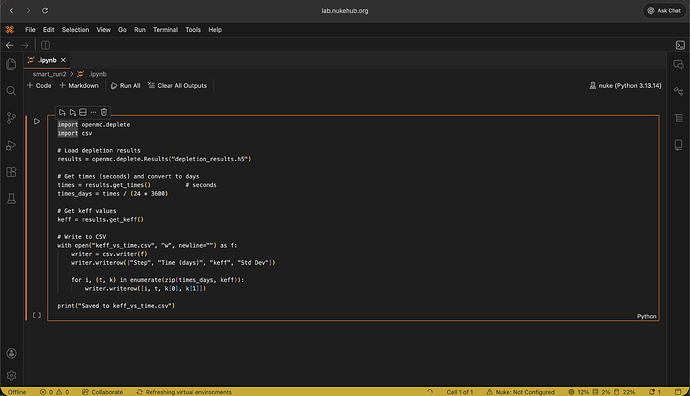Open the View menu

click(104, 30)
